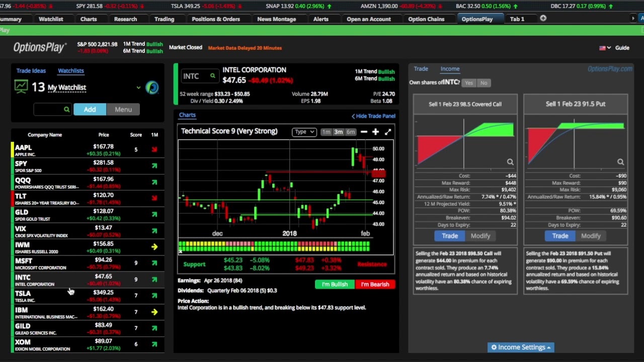Click the tab scroll arrow at top right
The height and width of the screenshot is (362, 644).
[x=633, y=19]
